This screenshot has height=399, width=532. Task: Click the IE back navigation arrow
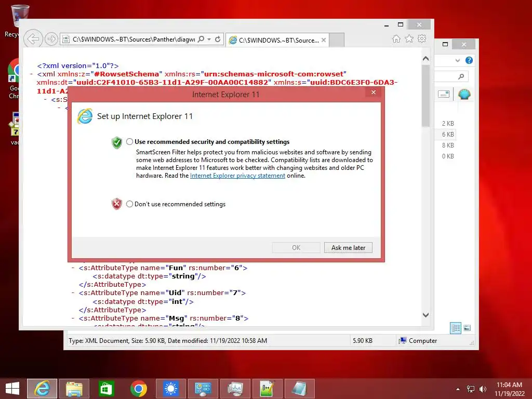click(x=33, y=39)
